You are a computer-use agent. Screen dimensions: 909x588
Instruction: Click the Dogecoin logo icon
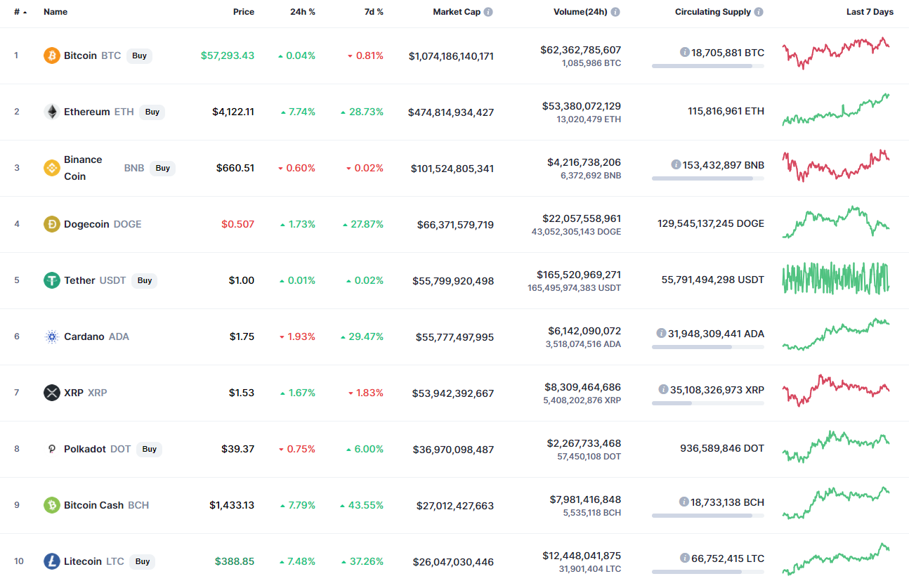[x=52, y=224]
